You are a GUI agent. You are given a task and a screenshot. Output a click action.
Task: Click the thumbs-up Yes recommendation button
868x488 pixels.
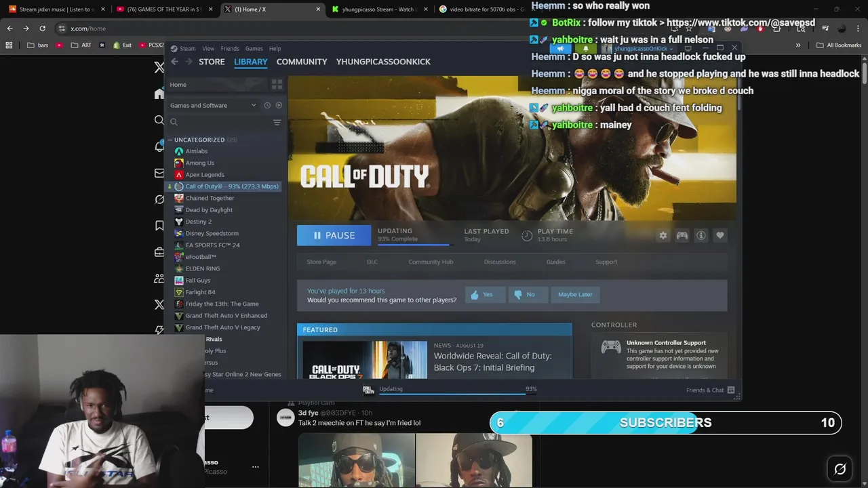point(486,294)
